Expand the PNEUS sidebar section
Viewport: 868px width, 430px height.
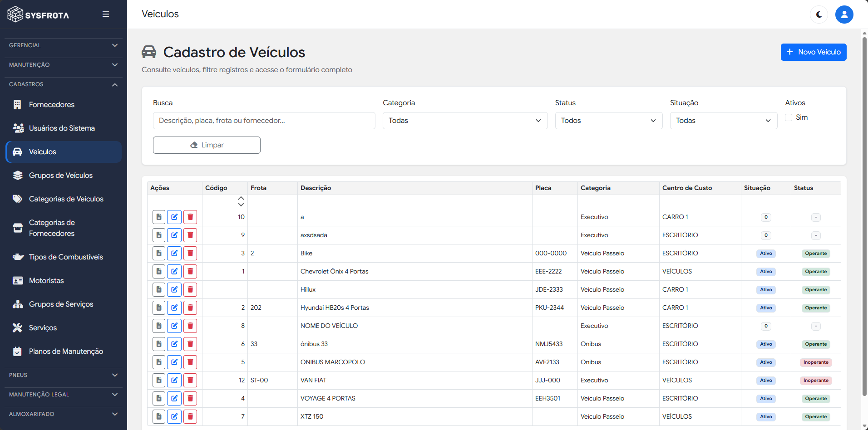coord(64,375)
